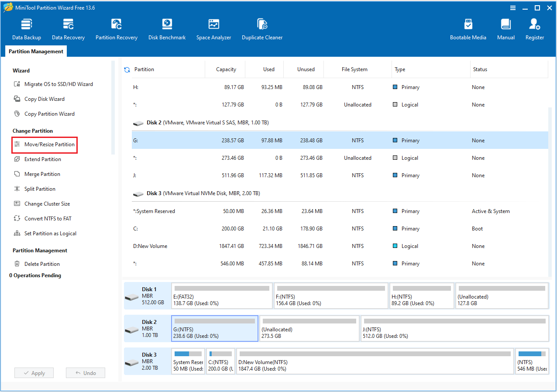
Task: Select the 127.79 GB unallocated row
Action: pos(340,105)
